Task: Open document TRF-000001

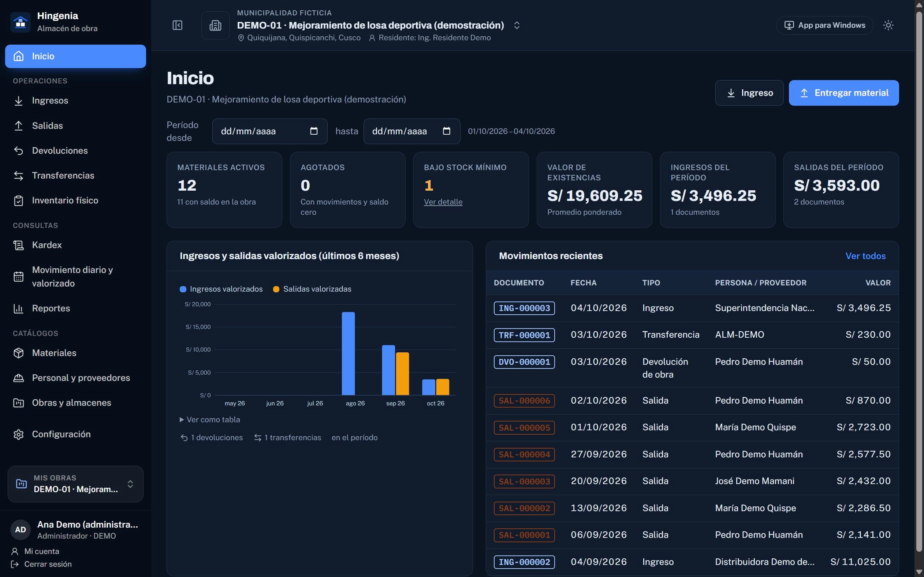Action: 524,335
